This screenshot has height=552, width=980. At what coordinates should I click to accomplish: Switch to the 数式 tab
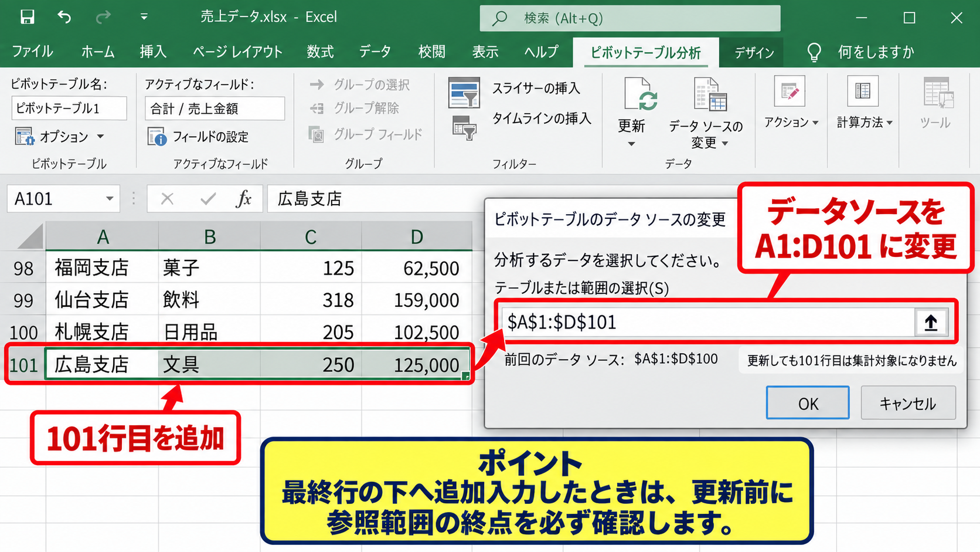coord(320,52)
